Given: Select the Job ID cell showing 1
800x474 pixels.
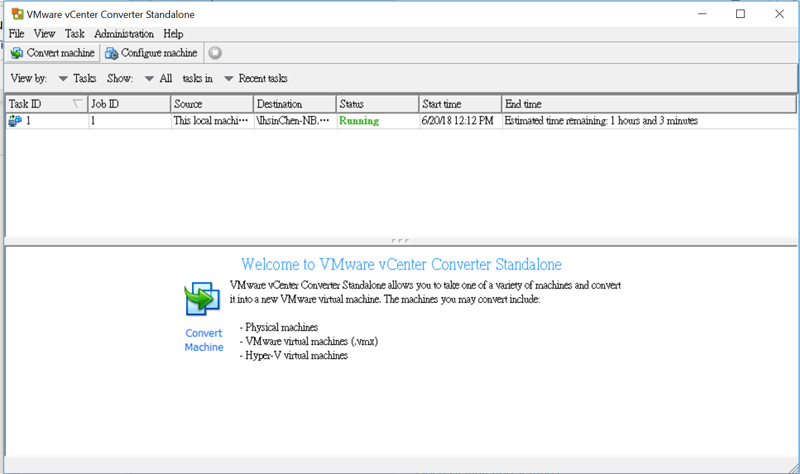Looking at the screenshot, I should tap(129, 121).
